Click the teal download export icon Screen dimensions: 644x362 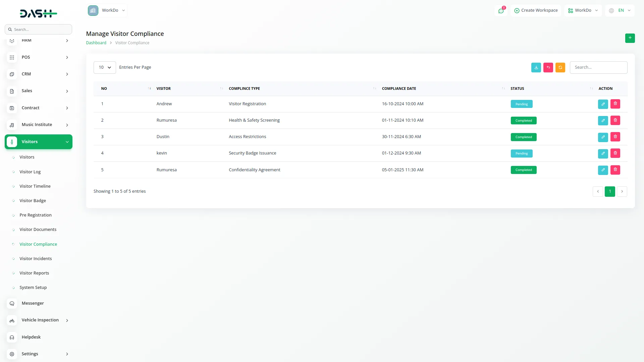(x=536, y=67)
